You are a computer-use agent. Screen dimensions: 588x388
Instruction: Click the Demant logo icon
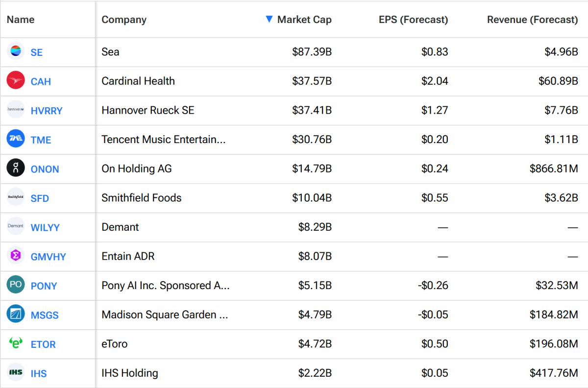15,227
